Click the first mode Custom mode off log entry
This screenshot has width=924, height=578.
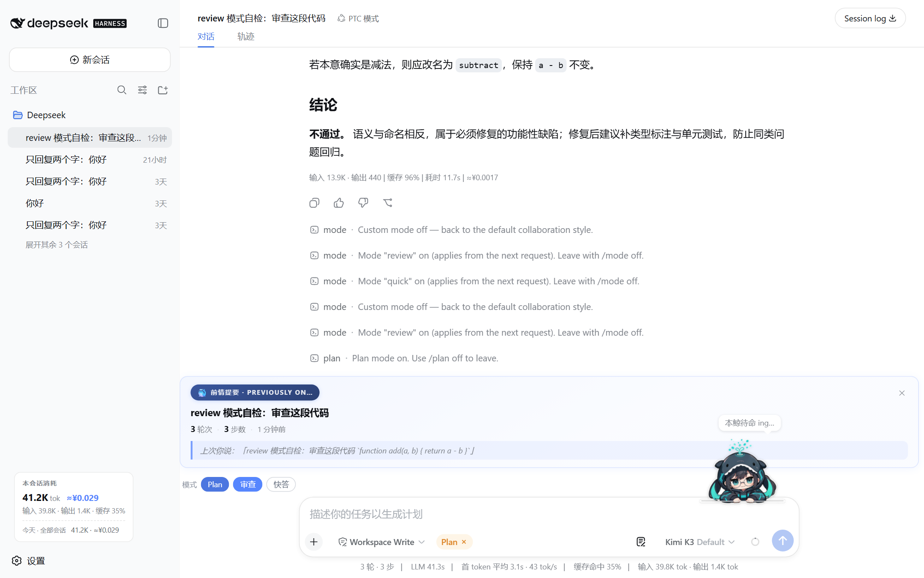(451, 230)
